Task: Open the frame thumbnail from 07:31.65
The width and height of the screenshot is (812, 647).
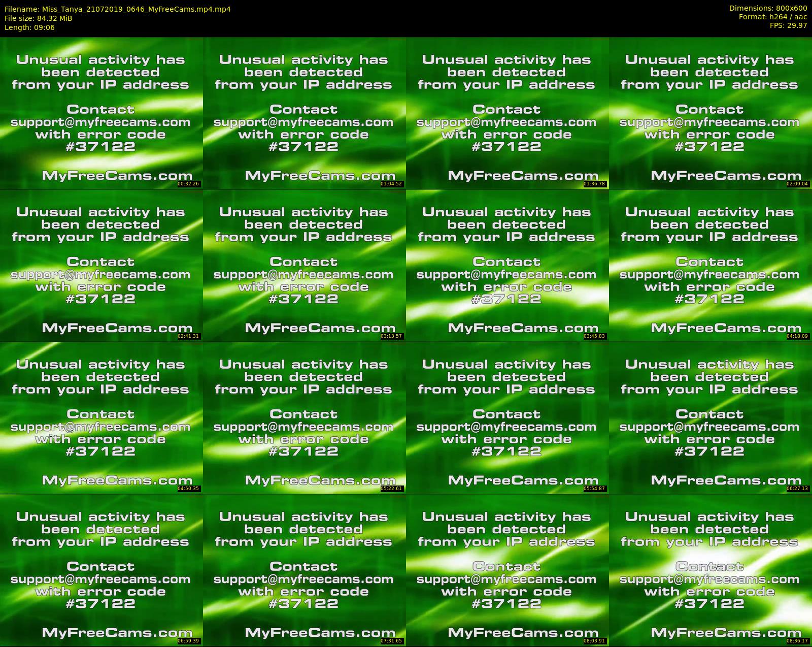Action: (x=304, y=570)
